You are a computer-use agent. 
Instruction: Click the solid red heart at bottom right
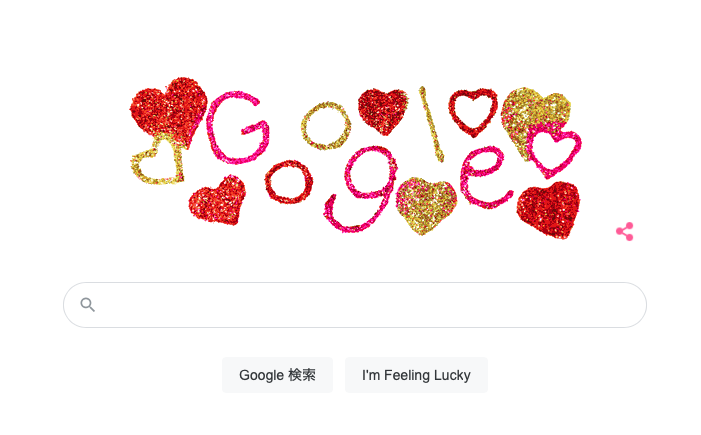(549, 210)
